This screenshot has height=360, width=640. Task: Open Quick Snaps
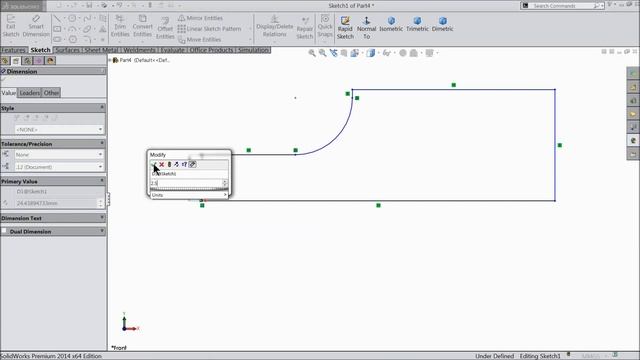[325, 26]
